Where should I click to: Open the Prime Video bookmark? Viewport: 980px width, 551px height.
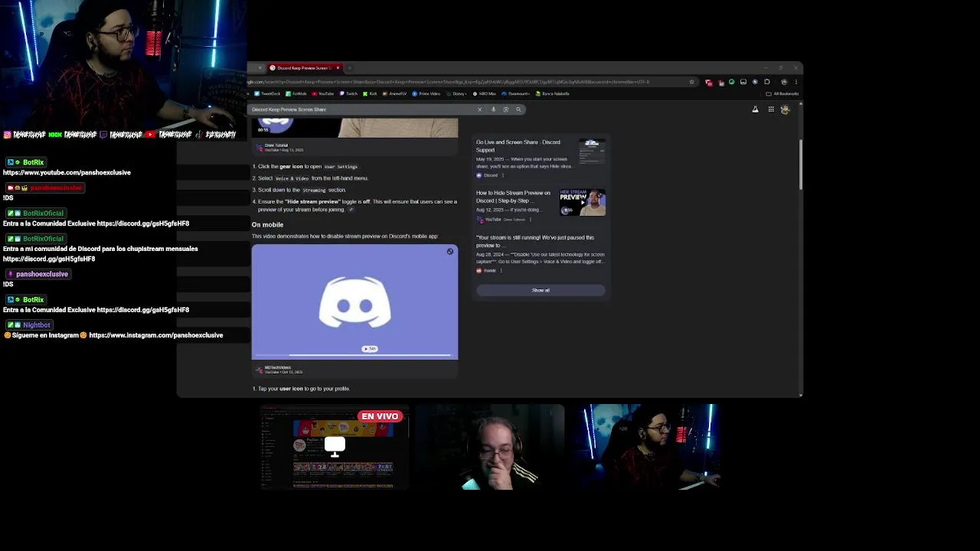tap(426, 93)
